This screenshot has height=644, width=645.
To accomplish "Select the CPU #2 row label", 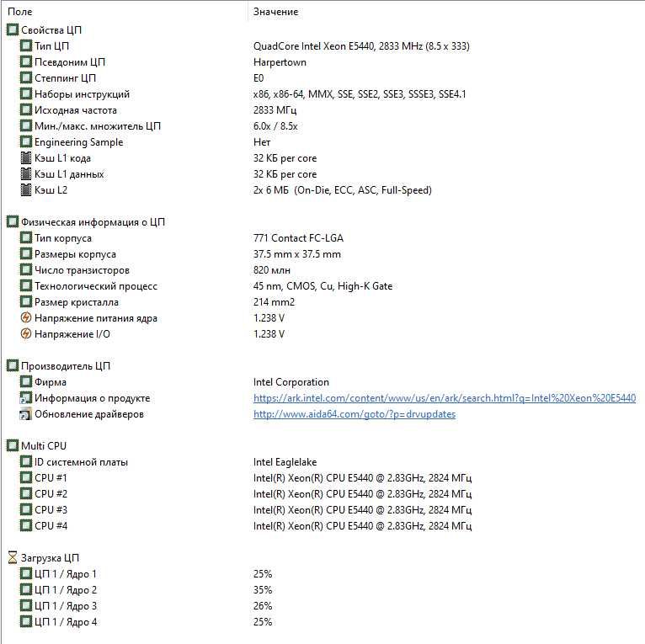I will (51, 493).
